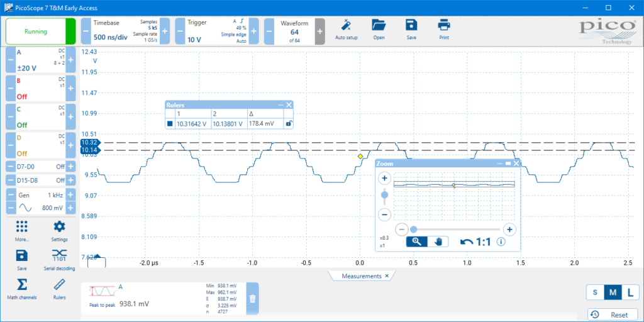Image resolution: width=644 pixels, height=322 pixels.
Task: Open the Rulers tool icon
Action: pos(60,285)
